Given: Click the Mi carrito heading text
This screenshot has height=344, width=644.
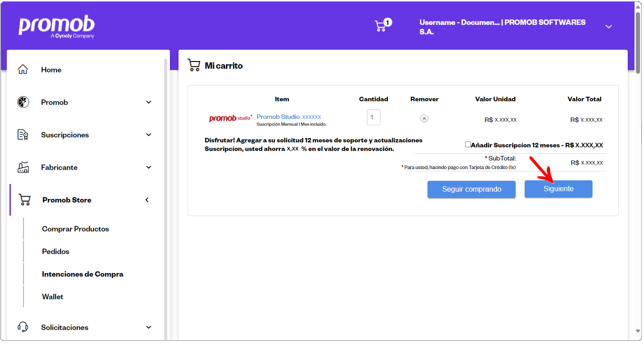Looking at the screenshot, I should [x=224, y=66].
